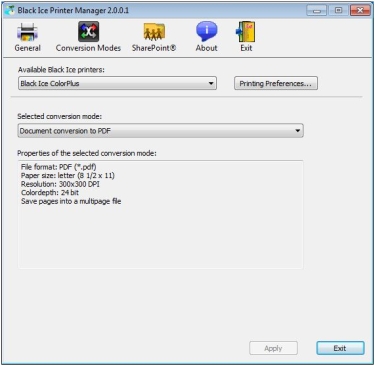Select the "Resolution: 300x300 DPI" line
The image size is (375, 366).
click(60, 184)
